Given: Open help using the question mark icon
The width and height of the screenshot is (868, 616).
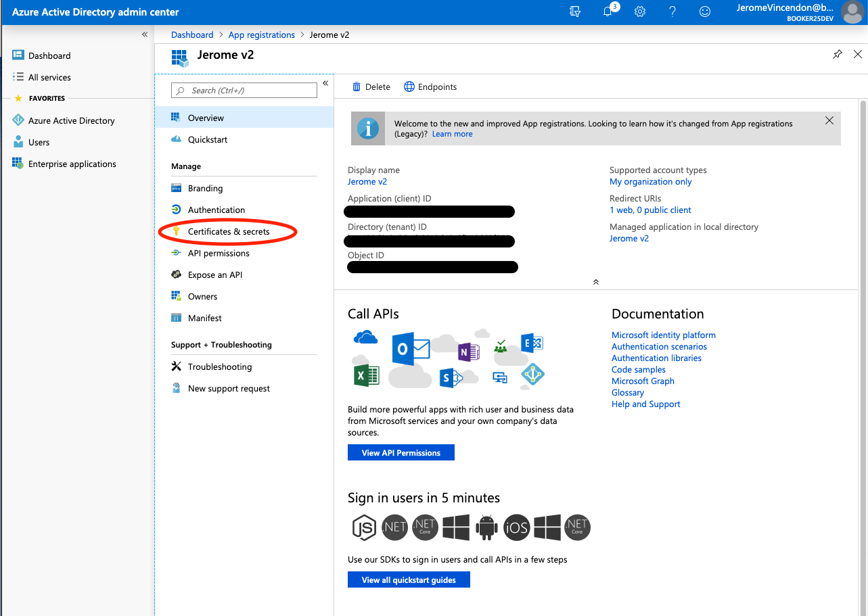Looking at the screenshot, I should (x=672, y=11).
